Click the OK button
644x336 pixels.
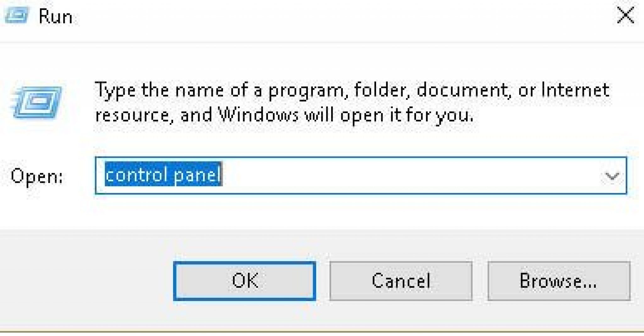point(245,281)
